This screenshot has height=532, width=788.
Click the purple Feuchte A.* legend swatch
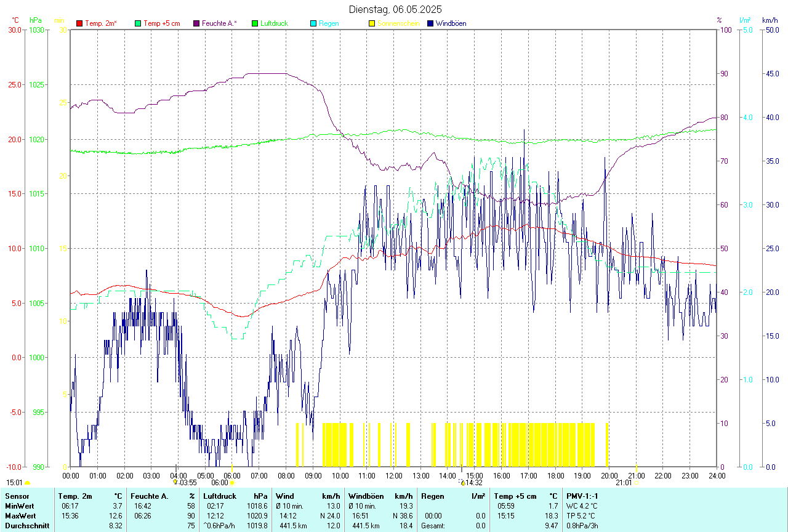(x=196, y=23)
